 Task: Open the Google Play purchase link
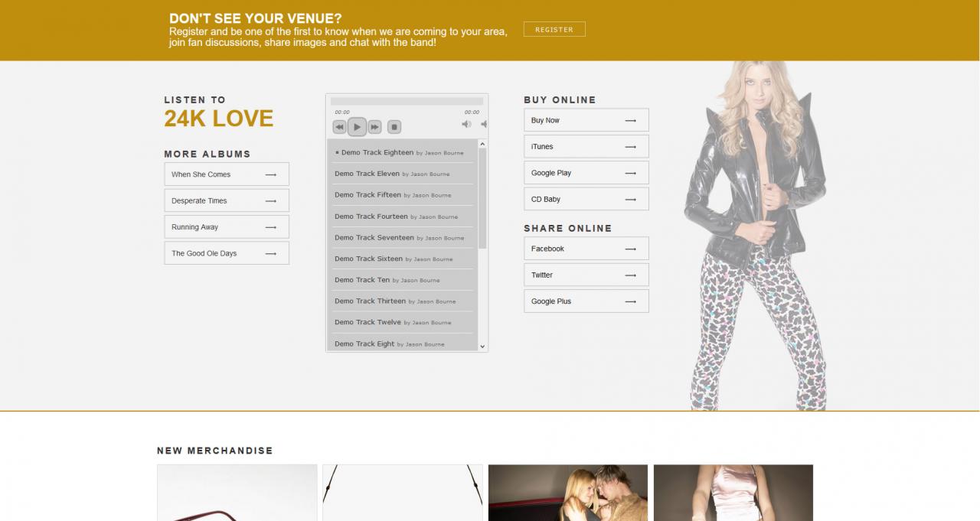click(586, 173)
